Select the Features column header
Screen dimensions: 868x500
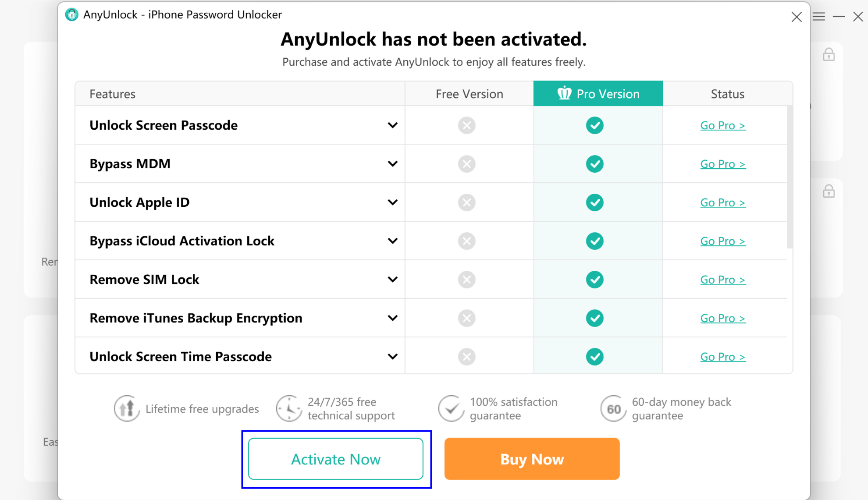(112, 94)
